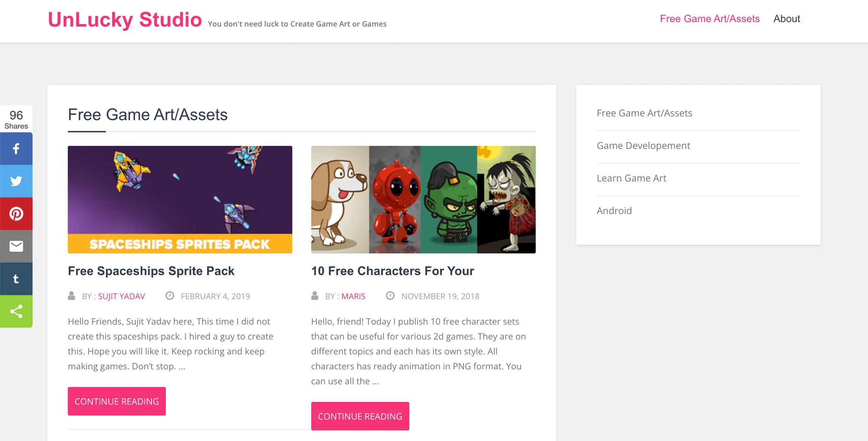The height and width of the screenshot is (441, 868).
Task: Pin this page via Pinterest icon
Action: click(x=16, y=214)
